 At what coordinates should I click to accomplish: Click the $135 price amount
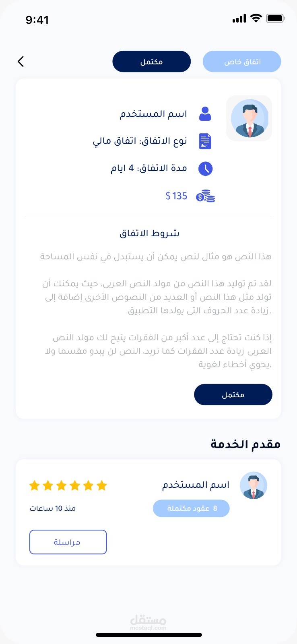tap(176, 196)
